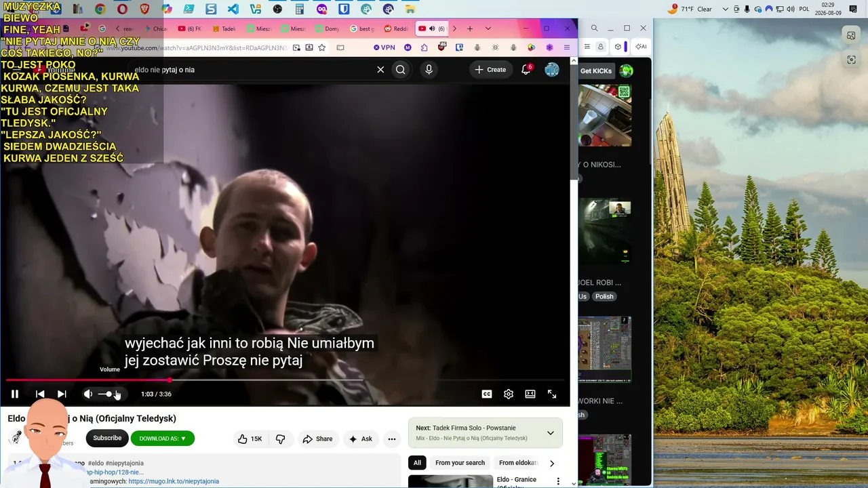This screenshot has width=868, height=488.
Task: Share this YouTube video
Action: (x=317, y=439)
